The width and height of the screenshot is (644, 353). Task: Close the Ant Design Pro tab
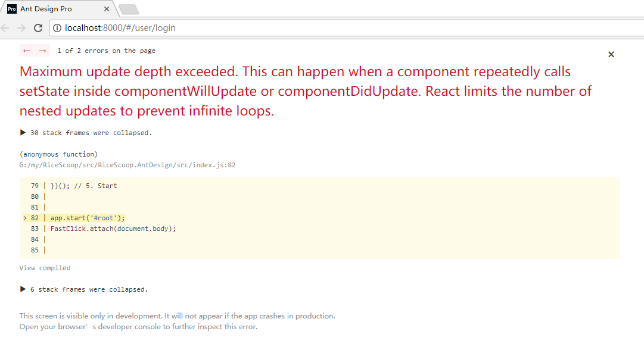coord(107,8)
